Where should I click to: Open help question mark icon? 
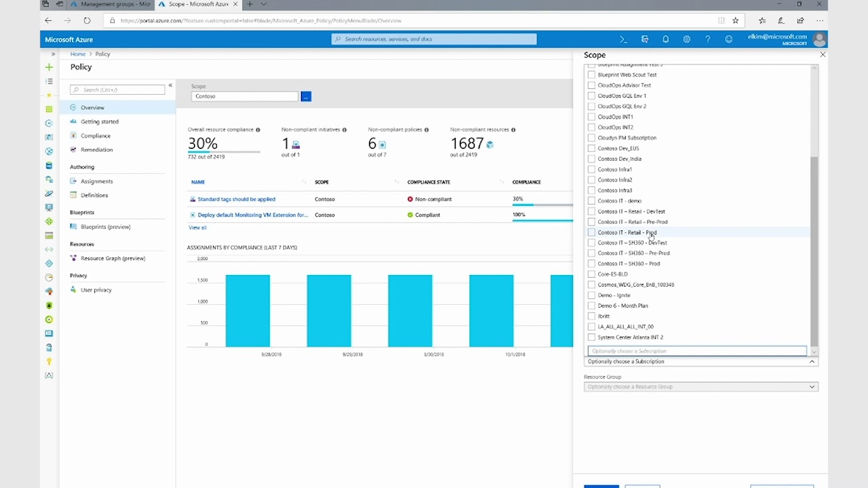tap(707, 39)
